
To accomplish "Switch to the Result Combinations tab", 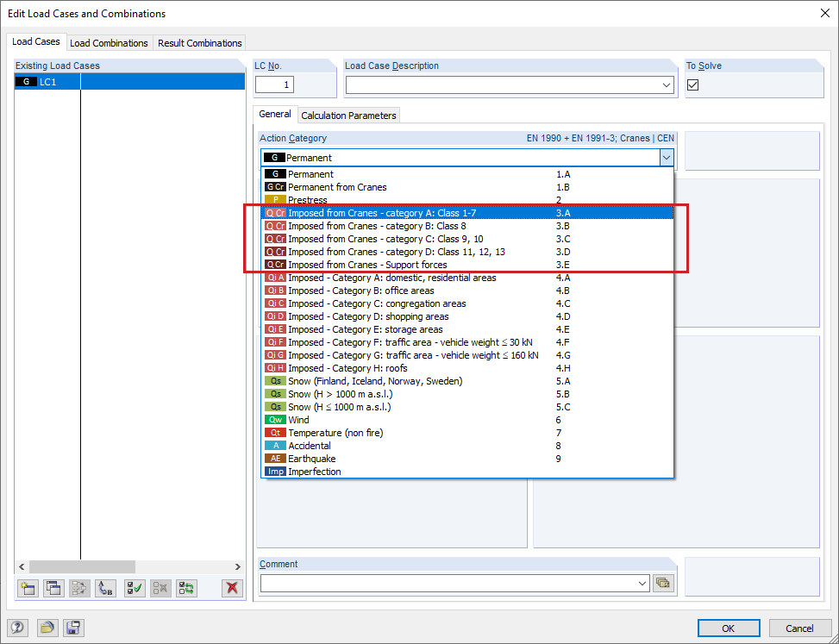I will [x=199, y=43].
